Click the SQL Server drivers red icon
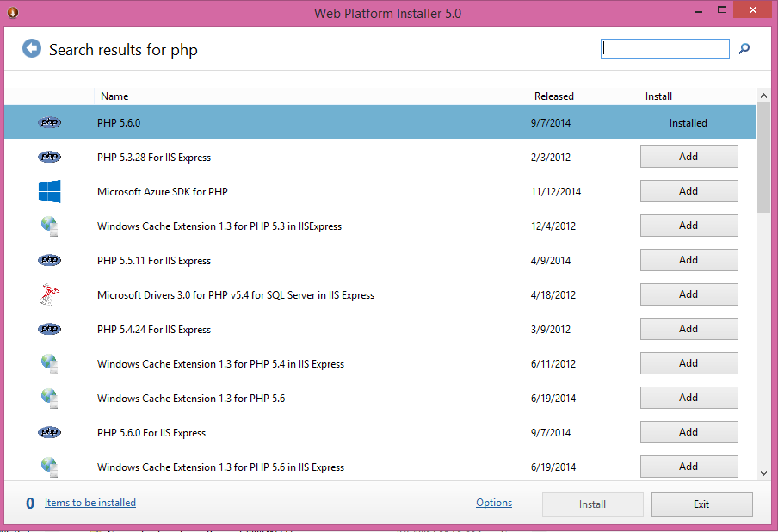Screen dimensions: 778x532 [x=50, y=294]
